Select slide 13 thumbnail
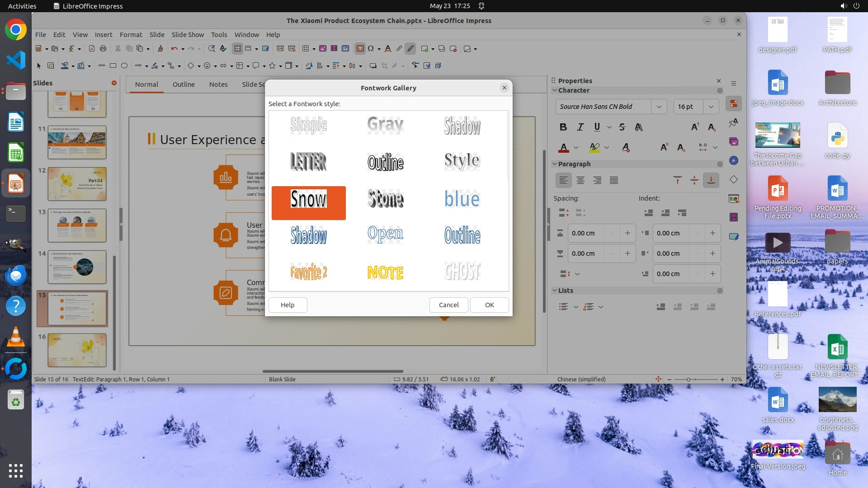This screenshot has height=488, width=868. [77, 225]
